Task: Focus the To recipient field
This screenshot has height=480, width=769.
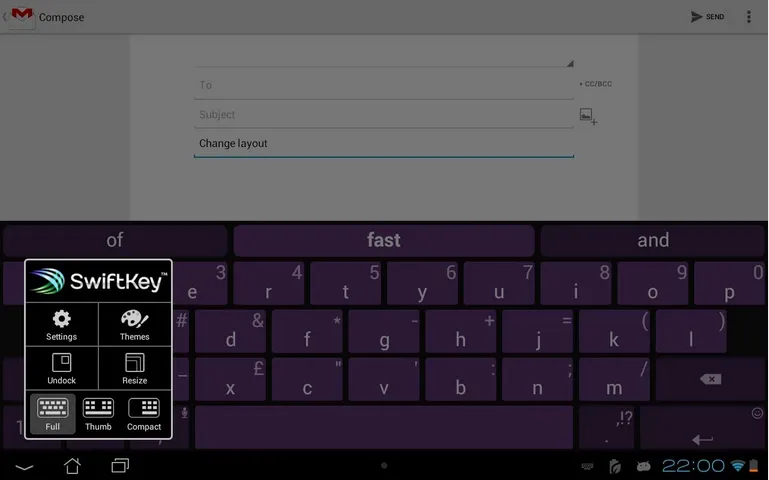Action: (384, 85)
